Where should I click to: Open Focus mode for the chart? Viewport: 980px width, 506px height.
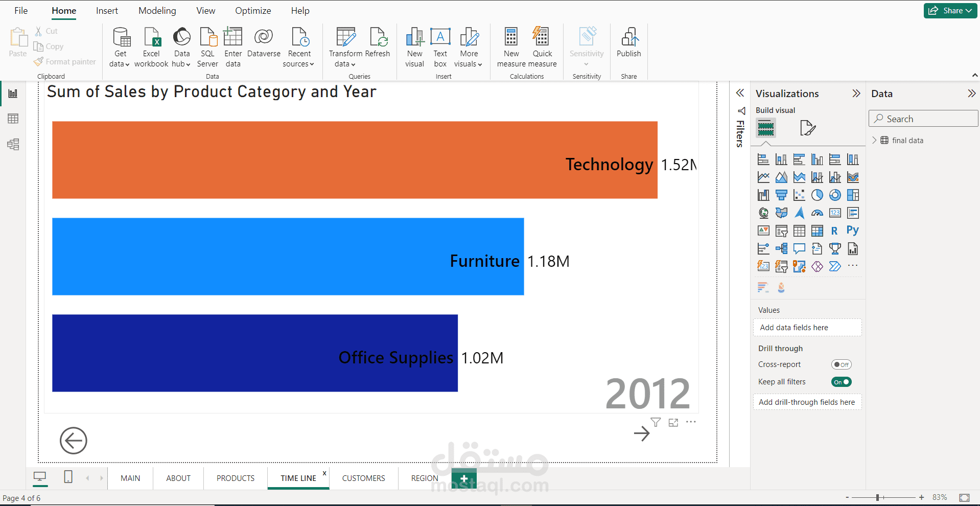[x=673, y=423]
